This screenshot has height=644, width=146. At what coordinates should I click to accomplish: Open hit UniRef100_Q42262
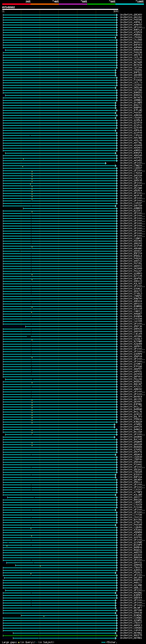(131, 17)
